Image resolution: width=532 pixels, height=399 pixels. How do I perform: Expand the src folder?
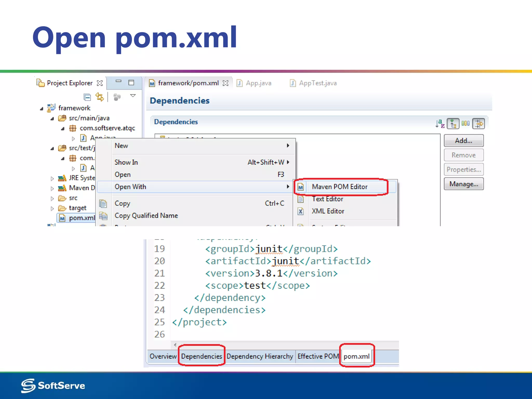point(52,198)
